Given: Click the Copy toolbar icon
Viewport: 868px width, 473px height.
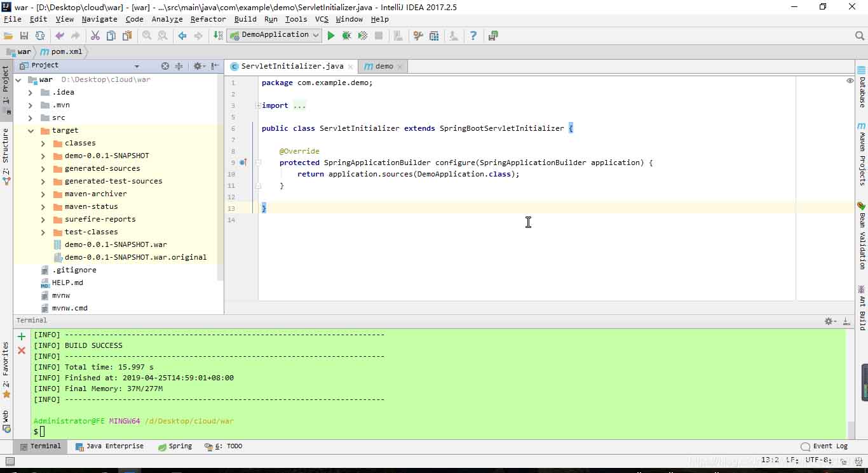Looking at the screenshot, I should (111, 36).
